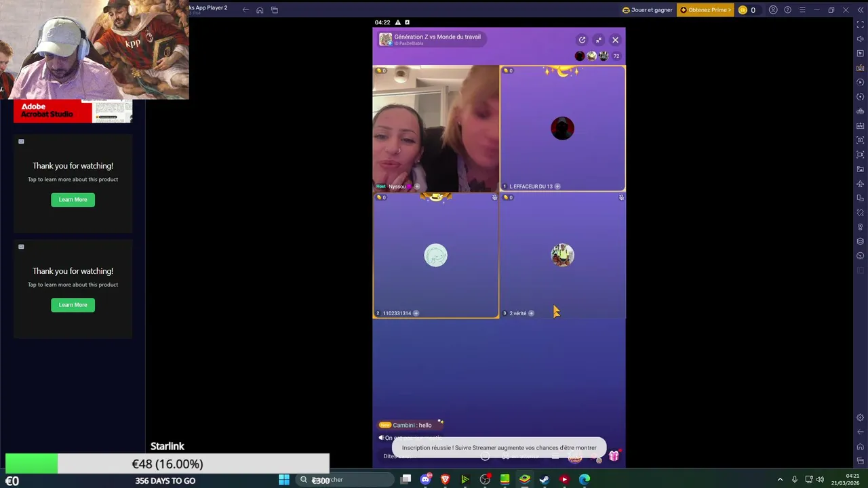Click Learn More under second Thank you card
This screenshot has height=488, width=868.
click(x=73, y=304)
